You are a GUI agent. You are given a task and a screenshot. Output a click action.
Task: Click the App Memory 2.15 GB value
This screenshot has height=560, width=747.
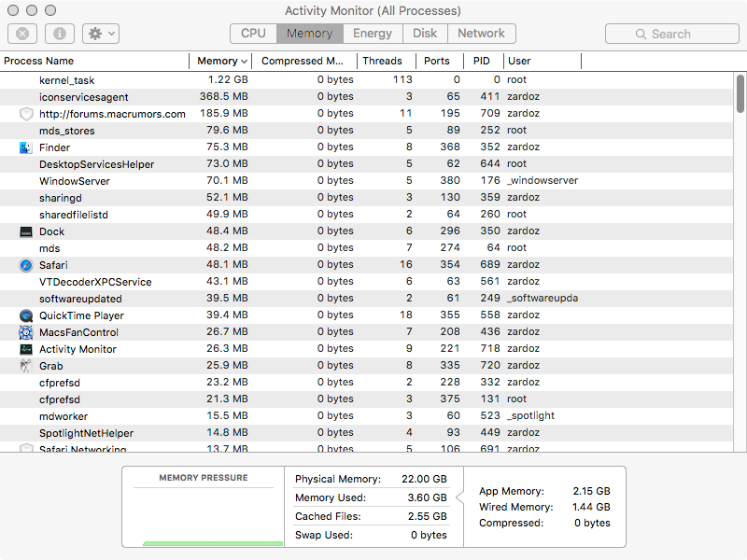tap(591, 491)
